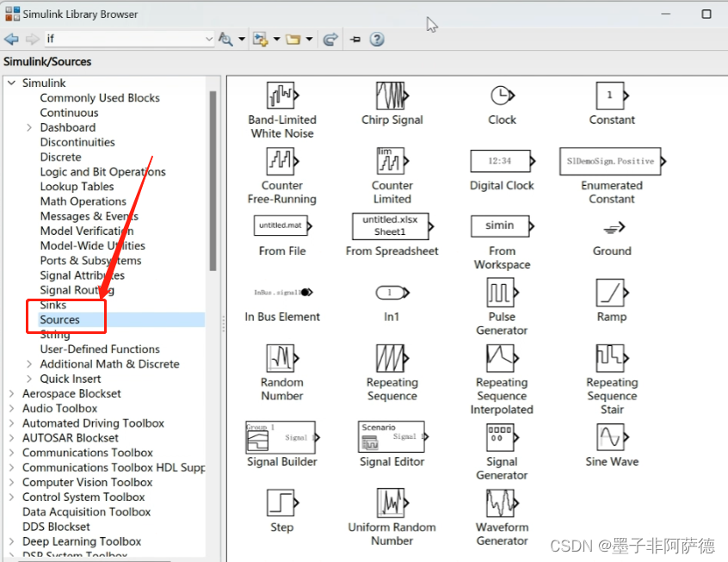The width and height of the screenshot is (728, 562).
Task: Select the Uniform Random Number block
Action: pyautogui.click(x=392, y=503)
